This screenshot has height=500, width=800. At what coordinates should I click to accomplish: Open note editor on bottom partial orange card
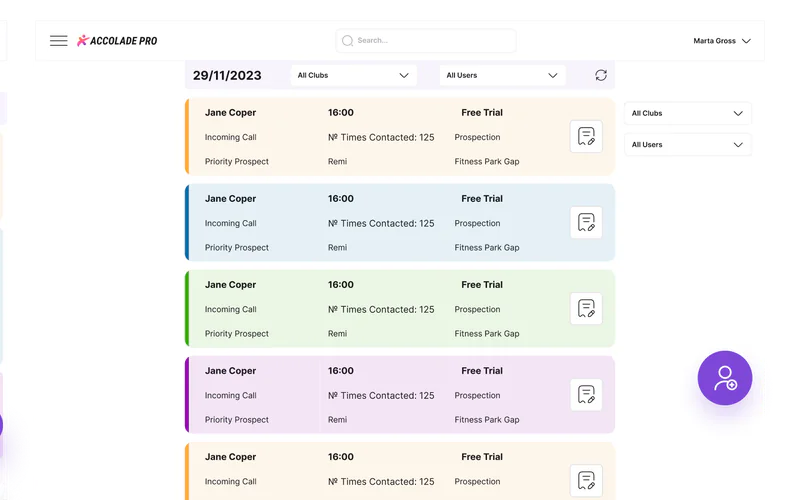[x=586, y=481]
